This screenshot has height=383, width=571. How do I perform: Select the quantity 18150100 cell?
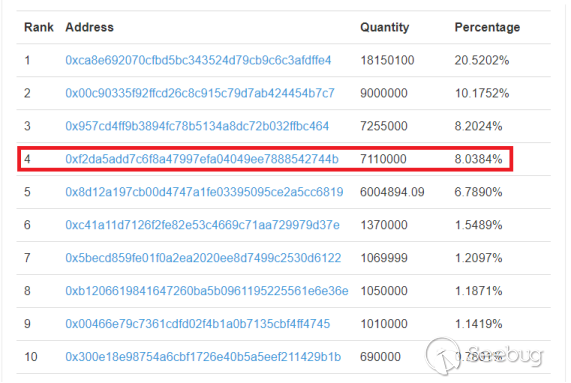point(387,60)
